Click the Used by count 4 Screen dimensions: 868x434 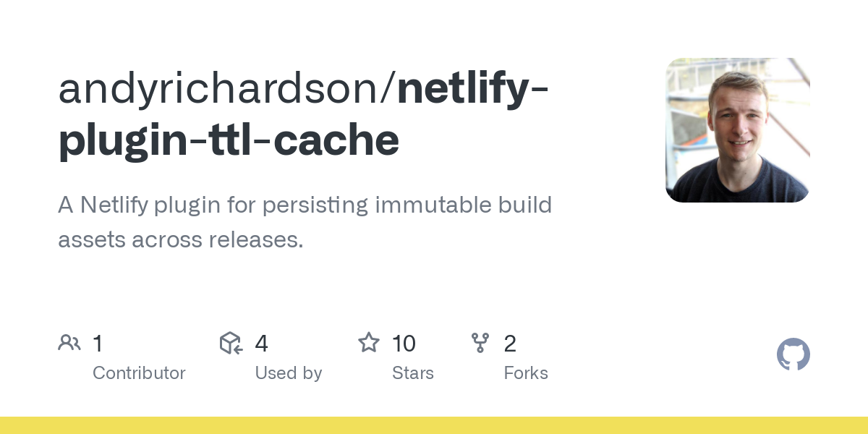[x=261, y=344]
